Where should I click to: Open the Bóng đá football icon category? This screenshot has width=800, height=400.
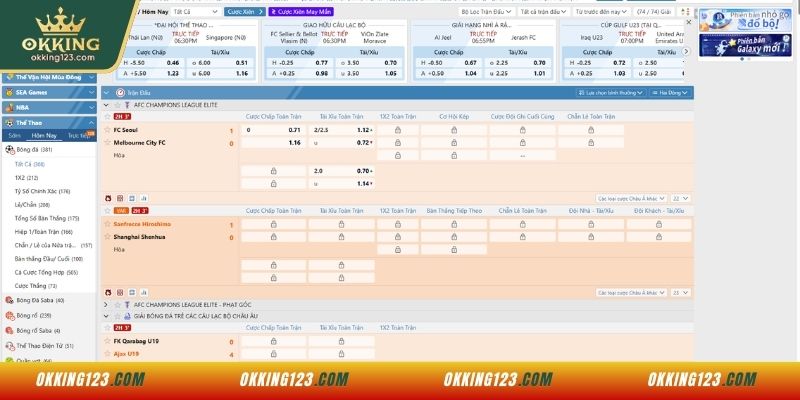coord(10,149)
